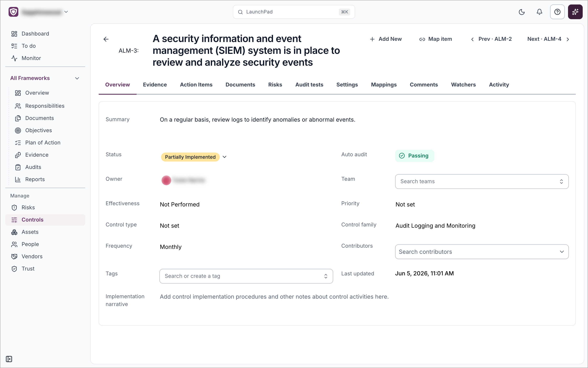
Task: Click the Passing auto audit badge
Action: [x=414, y=156]
